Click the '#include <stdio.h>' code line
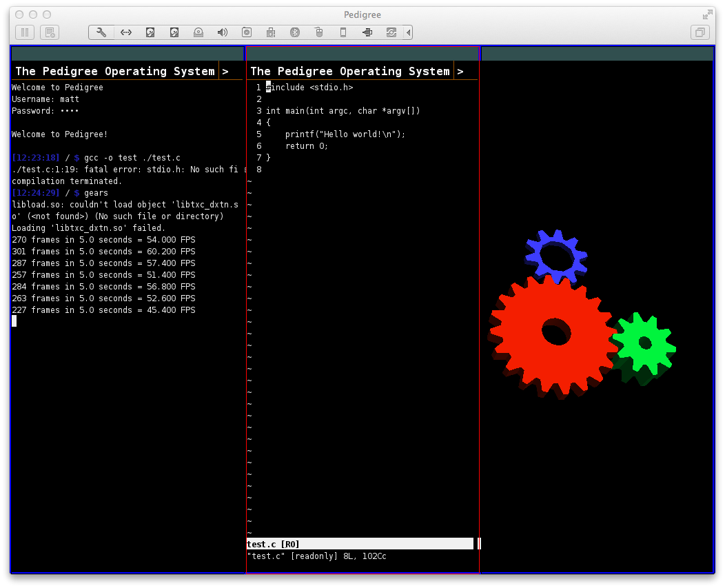The image size is (725, 588). coord(309,88)
